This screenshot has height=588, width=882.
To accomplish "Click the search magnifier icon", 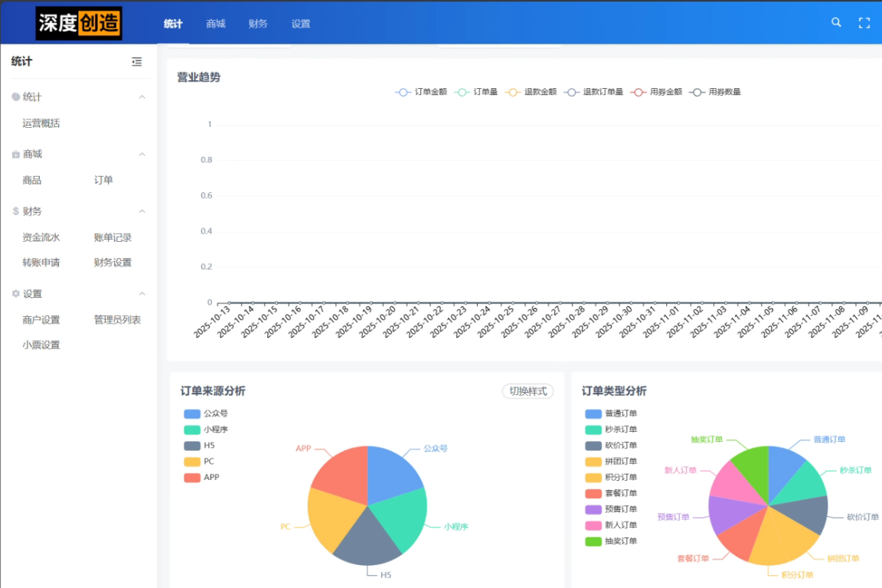I will [x=836, y=23].
